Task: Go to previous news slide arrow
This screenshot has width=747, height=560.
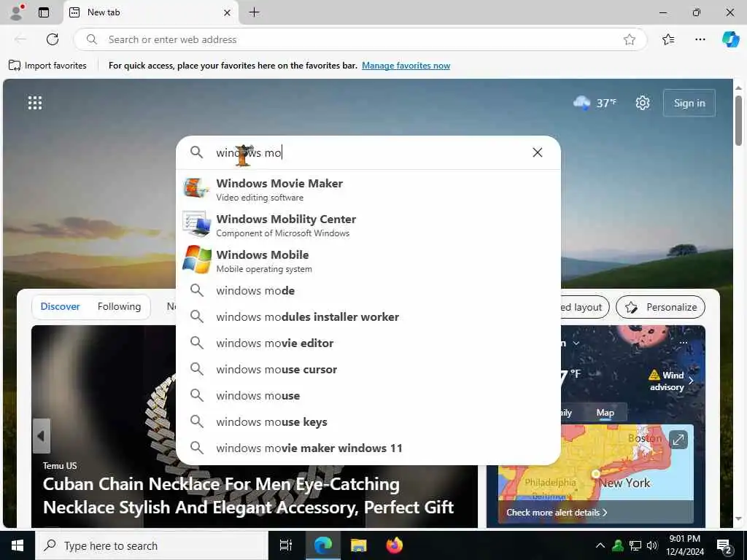Action: pyautogui.click(x=41, y=436)
